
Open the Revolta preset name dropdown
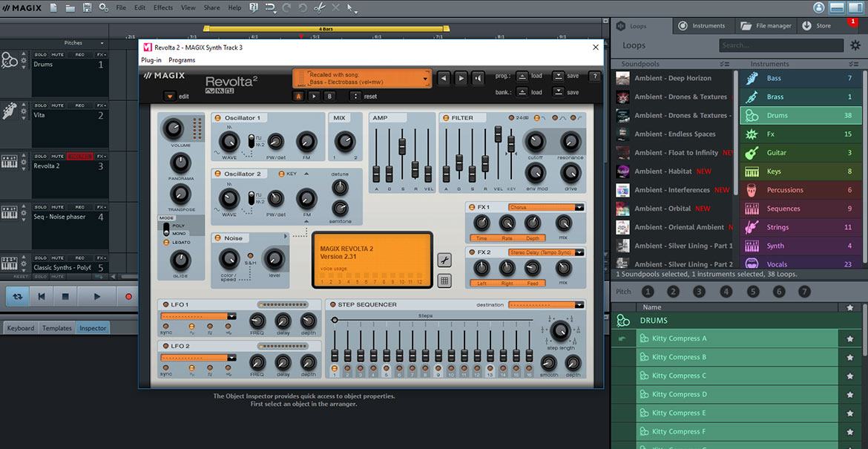[x=425, y=79]
